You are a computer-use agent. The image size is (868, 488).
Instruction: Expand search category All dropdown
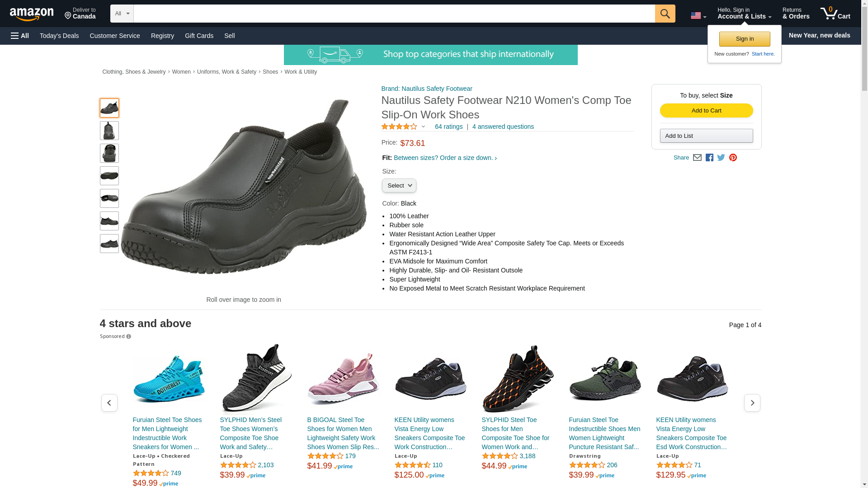point(122,14)
